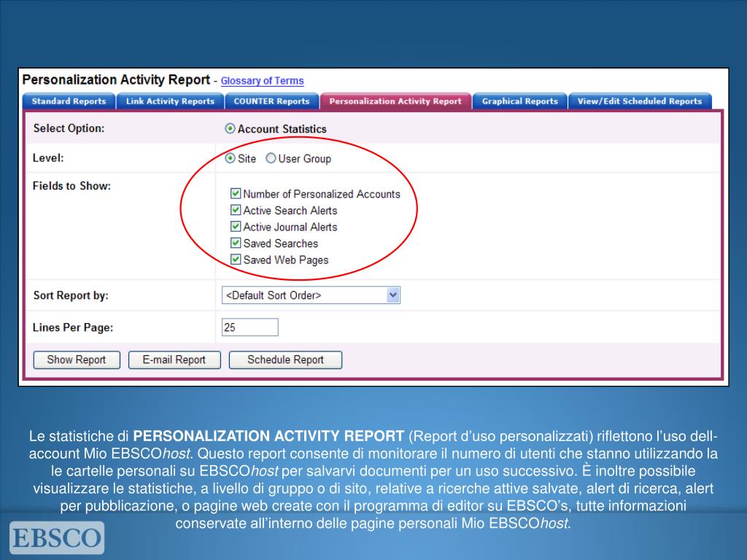Screen dimensions: 747x560
Task: Click the 'Lines Per Page:' label
Action: pos(73,327)
